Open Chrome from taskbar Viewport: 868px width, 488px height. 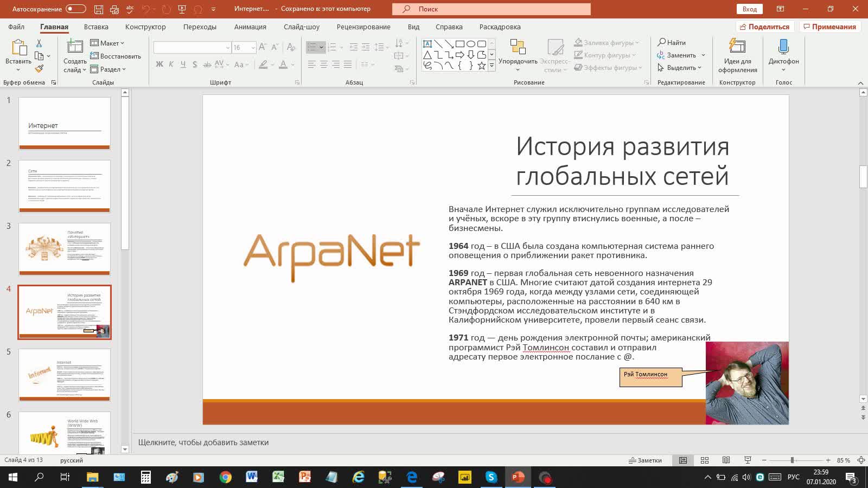[x=225, y=477]
